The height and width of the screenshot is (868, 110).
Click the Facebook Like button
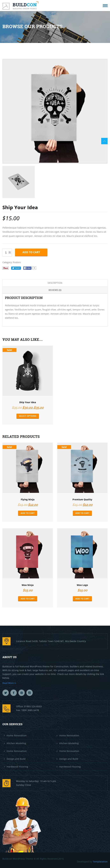coord(27,268)
